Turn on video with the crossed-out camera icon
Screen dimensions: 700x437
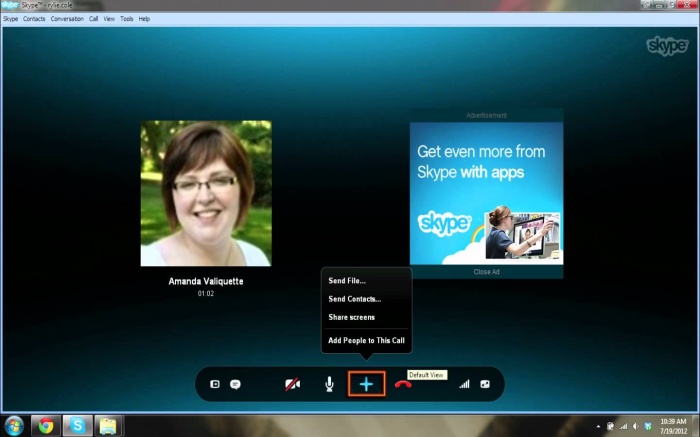(x=292, y=384)
